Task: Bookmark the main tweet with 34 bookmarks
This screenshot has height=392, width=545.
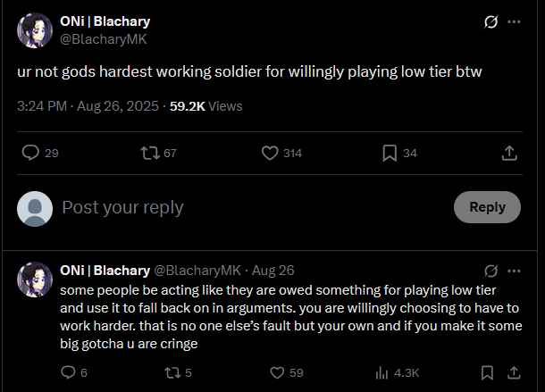Action: point(390,154)
